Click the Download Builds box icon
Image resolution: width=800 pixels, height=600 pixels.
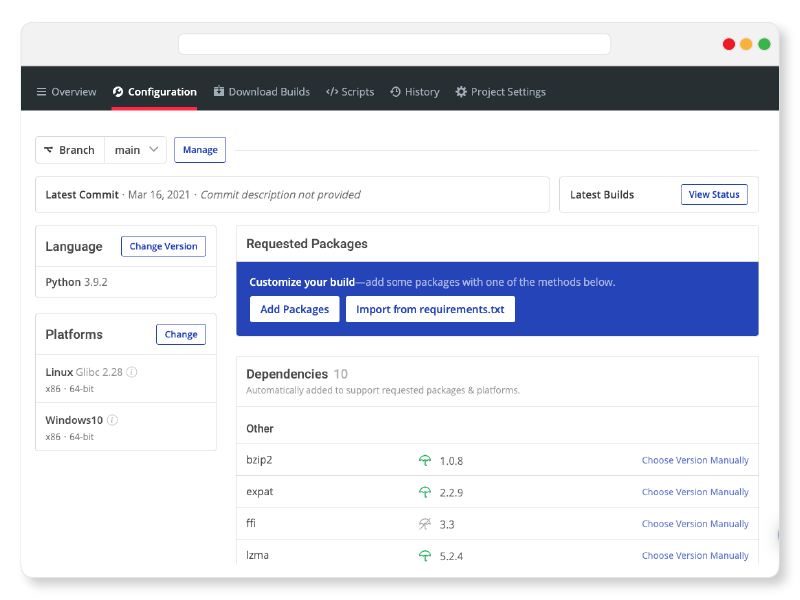coord(219,91)
